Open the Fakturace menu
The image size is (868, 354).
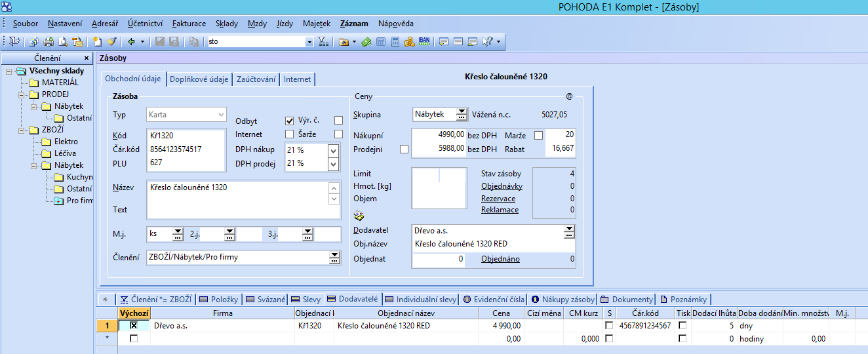pyautogui.click(x=189, y=24)
